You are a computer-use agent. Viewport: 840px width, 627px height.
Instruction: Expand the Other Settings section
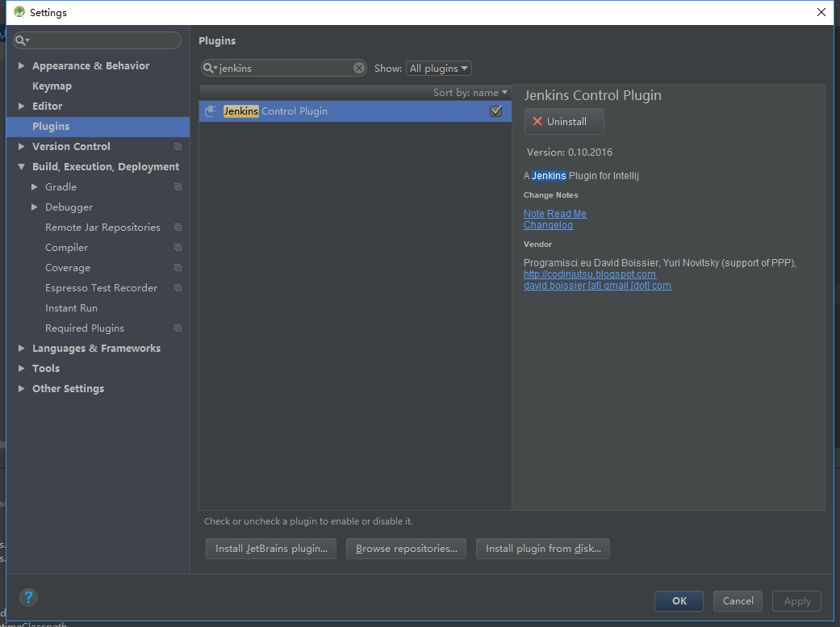pyautogui.click(x=22, y=388)
